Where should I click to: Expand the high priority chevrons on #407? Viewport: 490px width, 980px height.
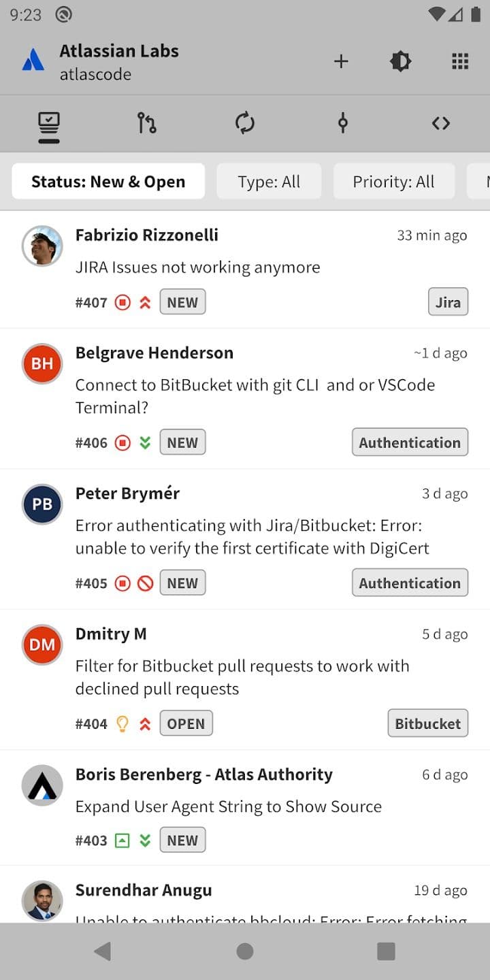coord(145,301)
